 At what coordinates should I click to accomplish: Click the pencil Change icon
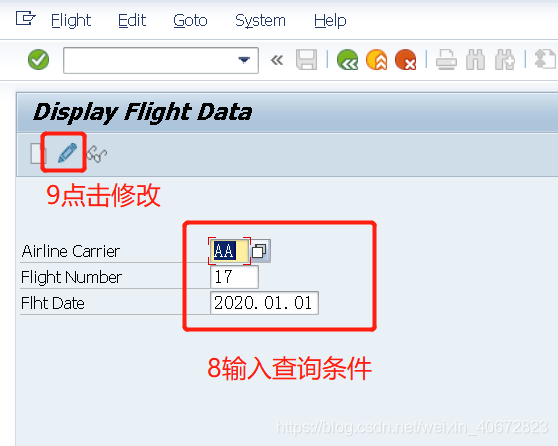point(67,153)
